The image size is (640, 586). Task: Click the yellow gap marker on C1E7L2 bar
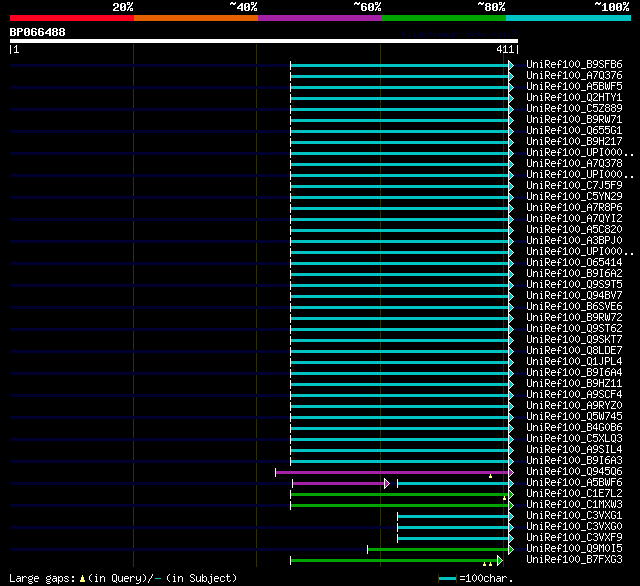click(504, 498)
